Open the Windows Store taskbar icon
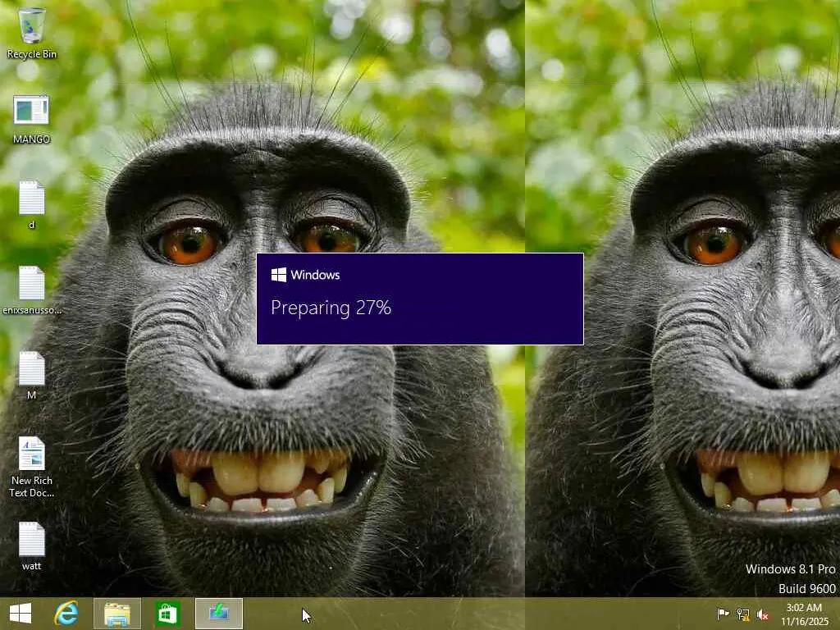 click(167, 614)
